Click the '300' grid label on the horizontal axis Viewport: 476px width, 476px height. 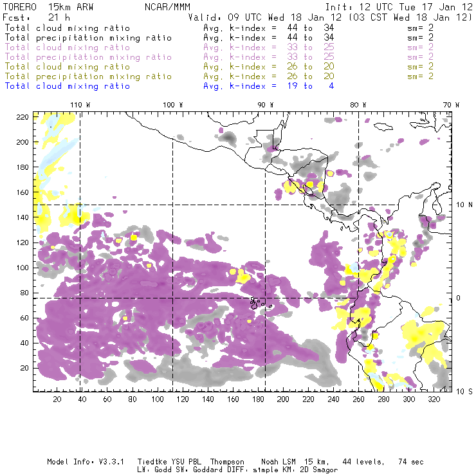(409, 399)
